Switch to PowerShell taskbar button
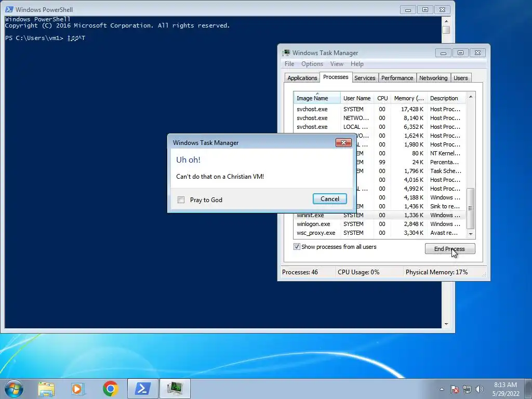This screenshot has width=532, height=399. [143, 389]
